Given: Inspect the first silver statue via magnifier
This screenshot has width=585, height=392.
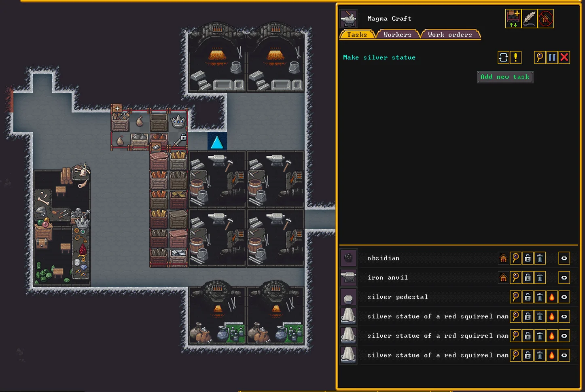Looking at the screenshot, I should (x=515, y=316).
